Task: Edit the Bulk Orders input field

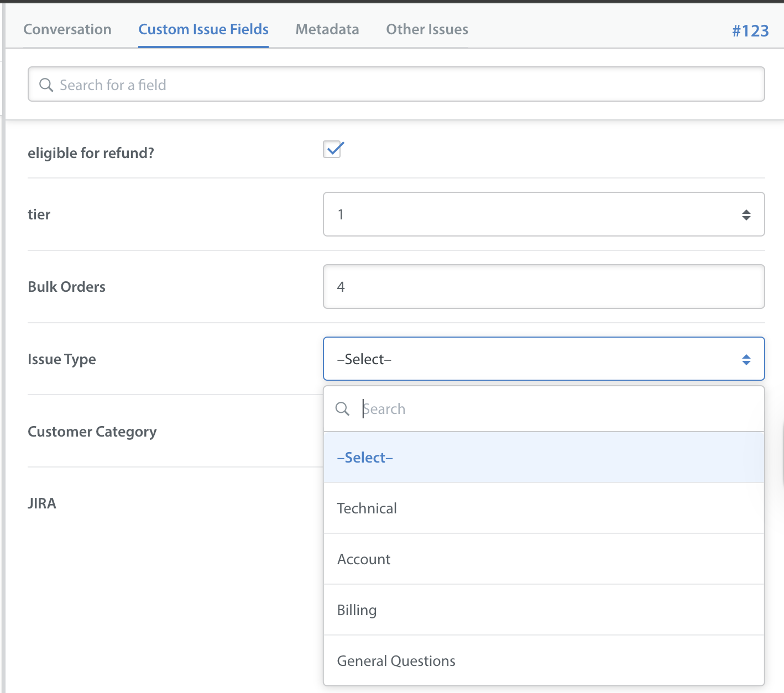Action: [x=544, y=287]
